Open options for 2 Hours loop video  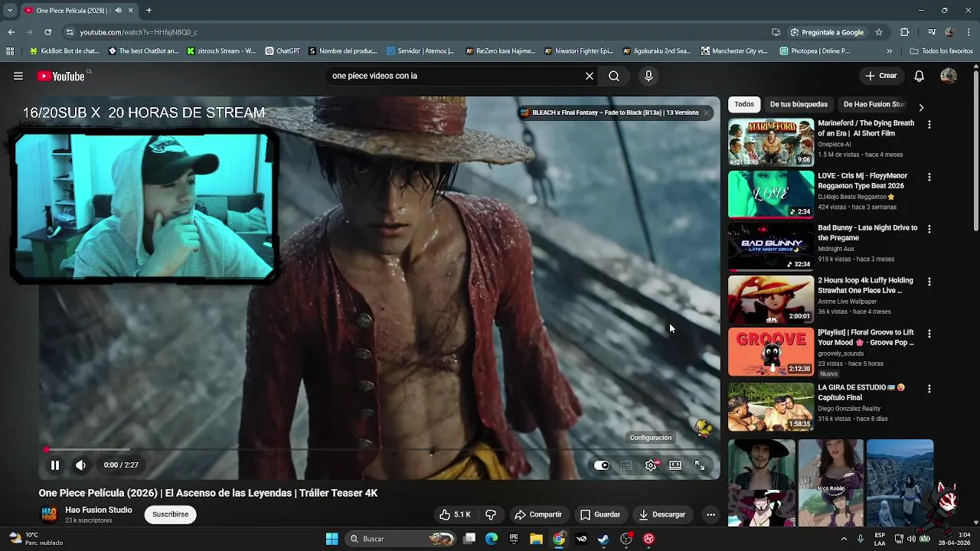pyautogui.click(x=929, y=282)
